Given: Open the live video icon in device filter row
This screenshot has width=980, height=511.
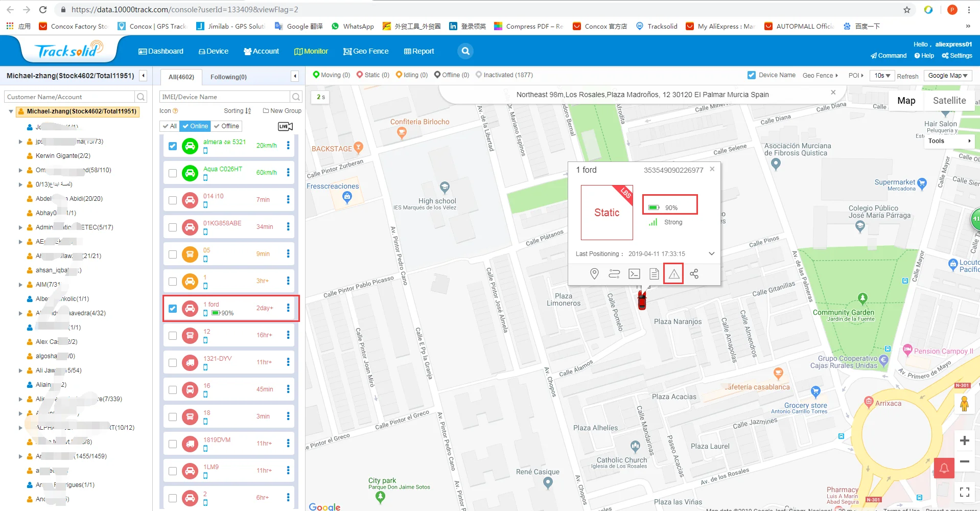Looking at the screenshot, I should 285,126.
